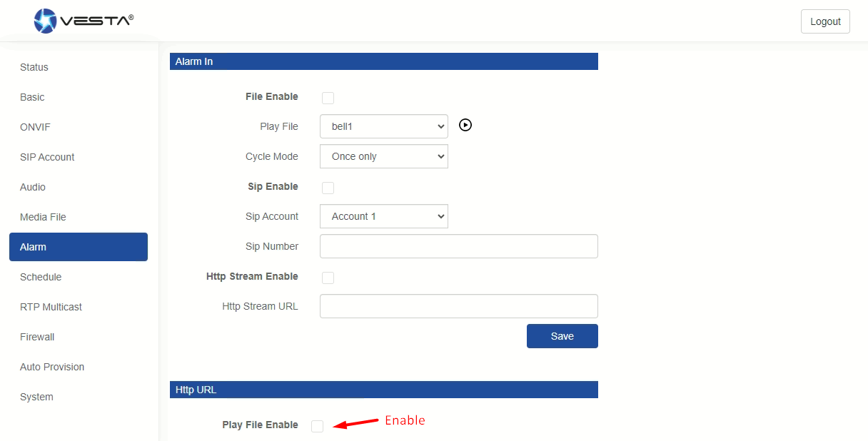Viewport: 868px width, 441px height.
Task: Play the selected bell1 audio file
Action: [x=465, y=126]
